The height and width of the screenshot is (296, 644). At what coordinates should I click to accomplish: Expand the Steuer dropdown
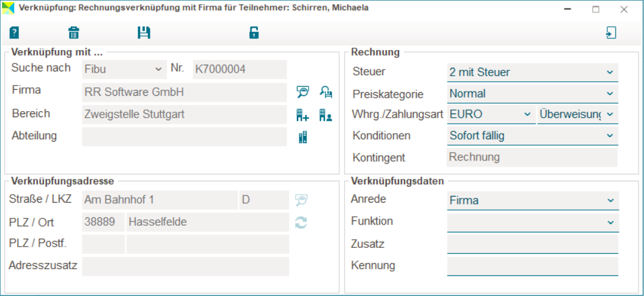532,72
